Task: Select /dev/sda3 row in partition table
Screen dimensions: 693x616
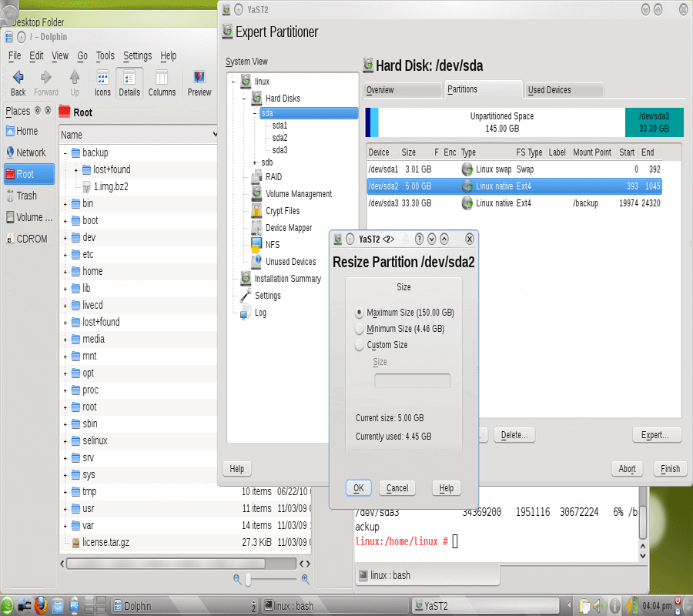Action: (514, 203)
